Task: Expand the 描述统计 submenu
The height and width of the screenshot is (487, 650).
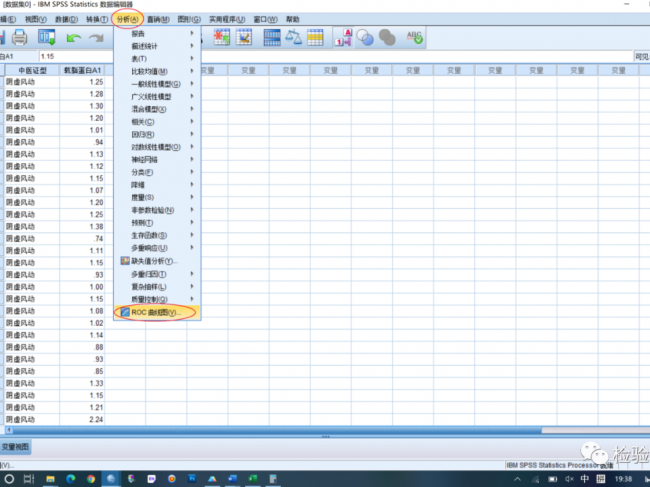Action: pos(158,46)
